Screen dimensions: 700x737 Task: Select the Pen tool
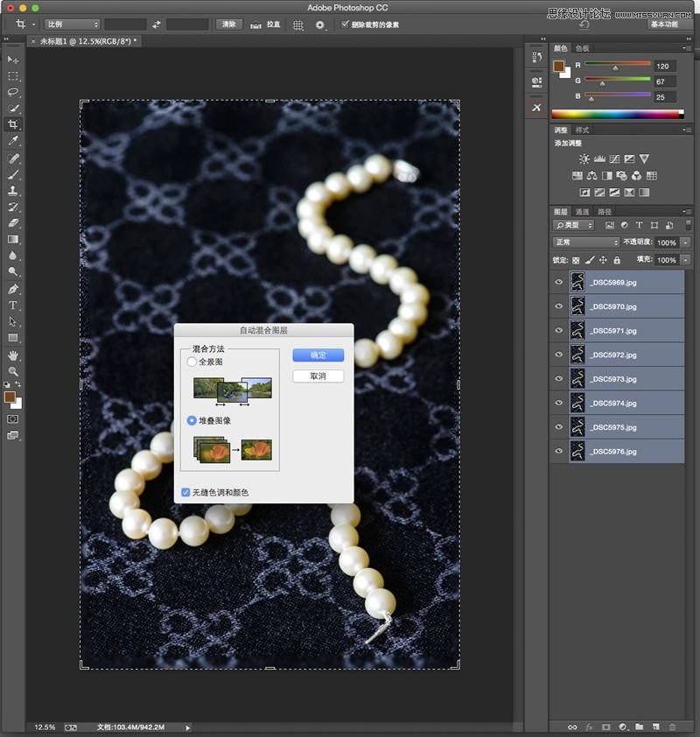point(12,289)
